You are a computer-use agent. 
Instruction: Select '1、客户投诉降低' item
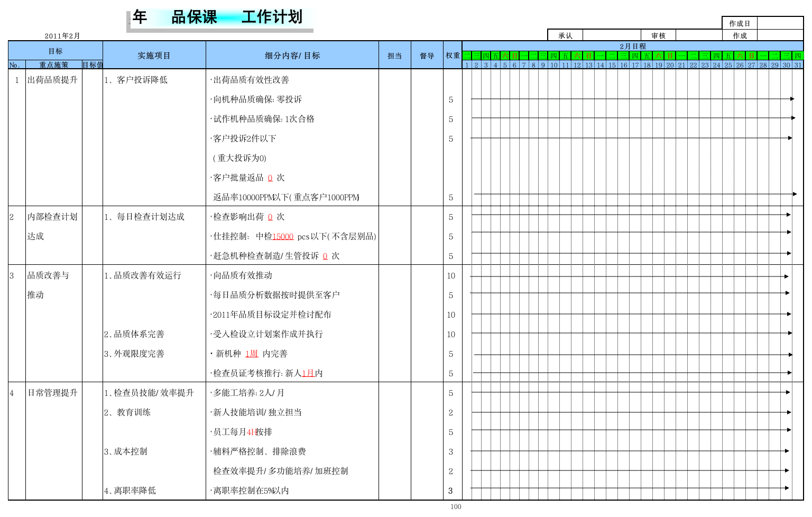pyautogui.click(x=136, y=80)
